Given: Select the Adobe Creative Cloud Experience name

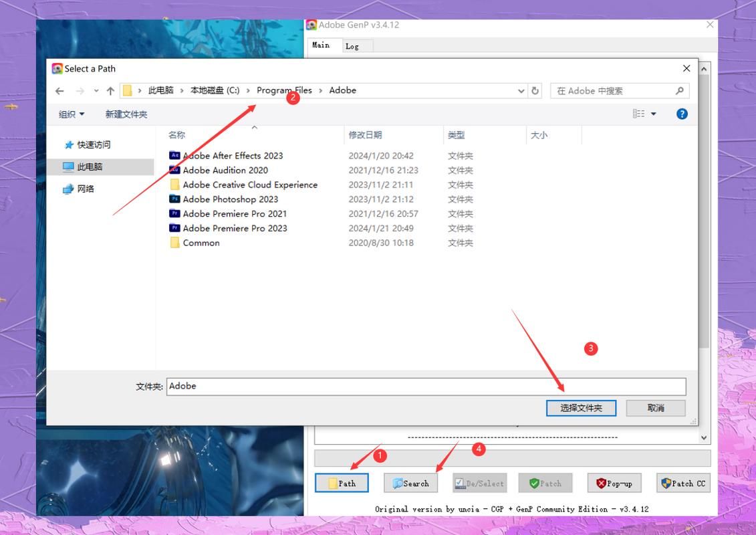Looking at the screenshot, I should tap(250, 185).
